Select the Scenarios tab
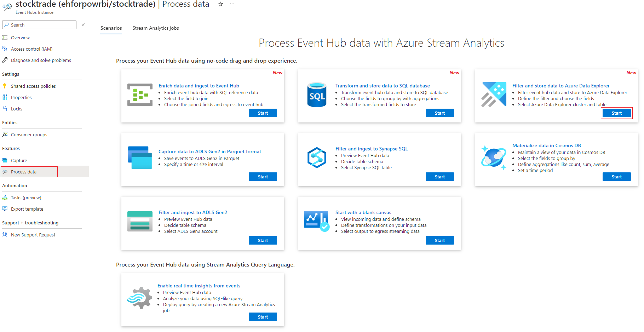This screenshot has width=644, height=332. point(111,28)
